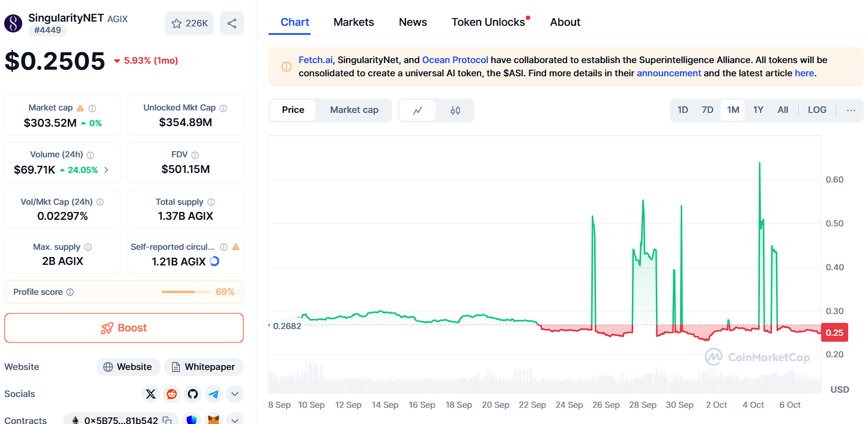Open the Reddit social link
Viewport: 868px width, 424px height.
pyautogui.click(x=172, y=394)
